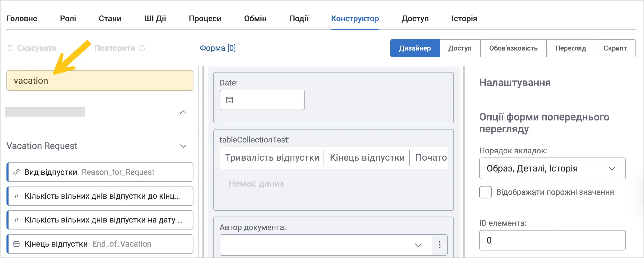The image size is (644, 258).
Task: Expand the Vacation Request section chevron
Action: pos(183,146)
